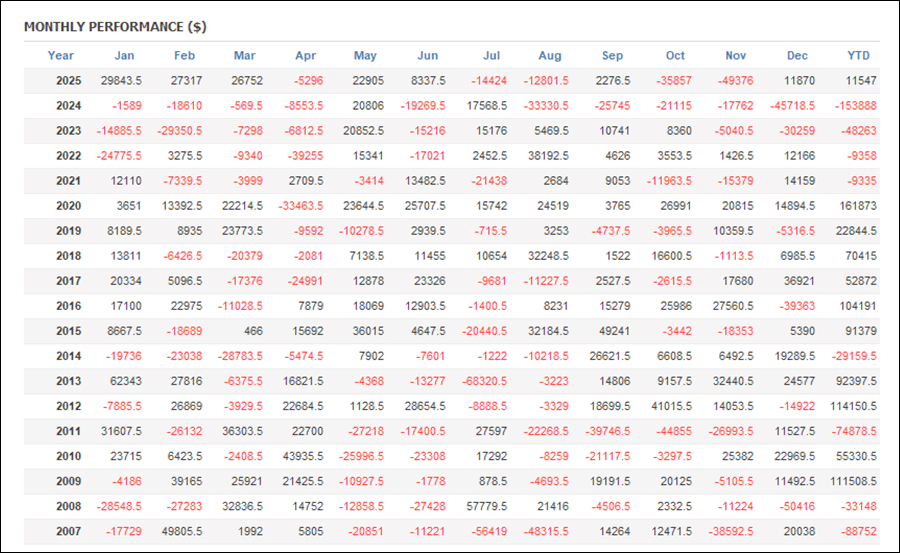Click the Year column header
Viewport: 900px width, 553px height.
[61, 56]
